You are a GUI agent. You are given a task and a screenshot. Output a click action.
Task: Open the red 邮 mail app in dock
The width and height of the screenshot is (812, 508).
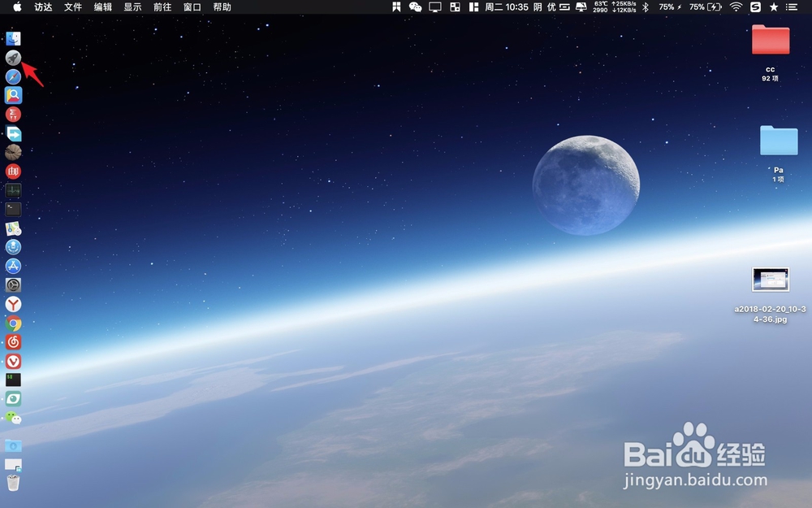pyautogui.click(x=13, y=171)
